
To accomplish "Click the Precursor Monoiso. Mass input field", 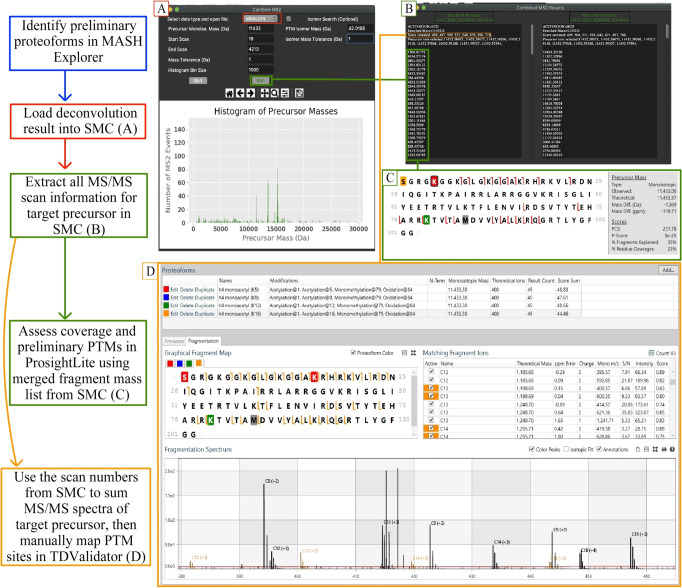I will 260,28.
